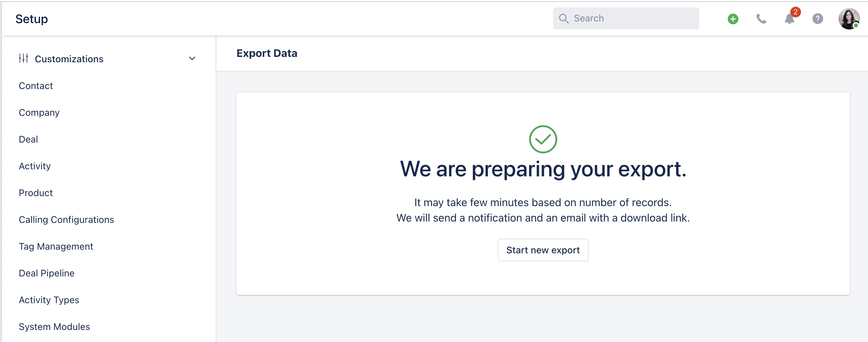The image size is (868, 342).
Task: Select Deal in the sidebar
Action: pyautogui.click(x=28, y=139)
